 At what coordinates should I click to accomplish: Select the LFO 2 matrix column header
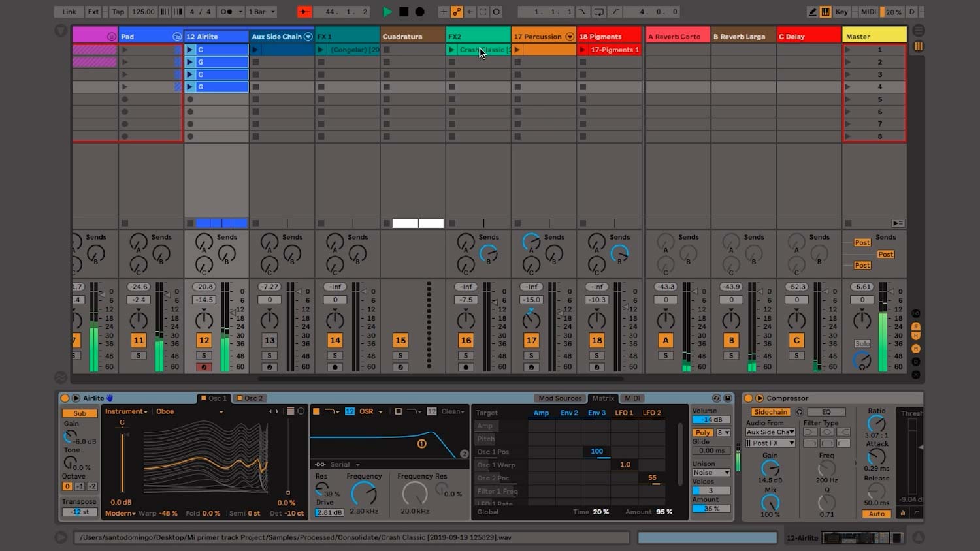click(x=651, y=413)
